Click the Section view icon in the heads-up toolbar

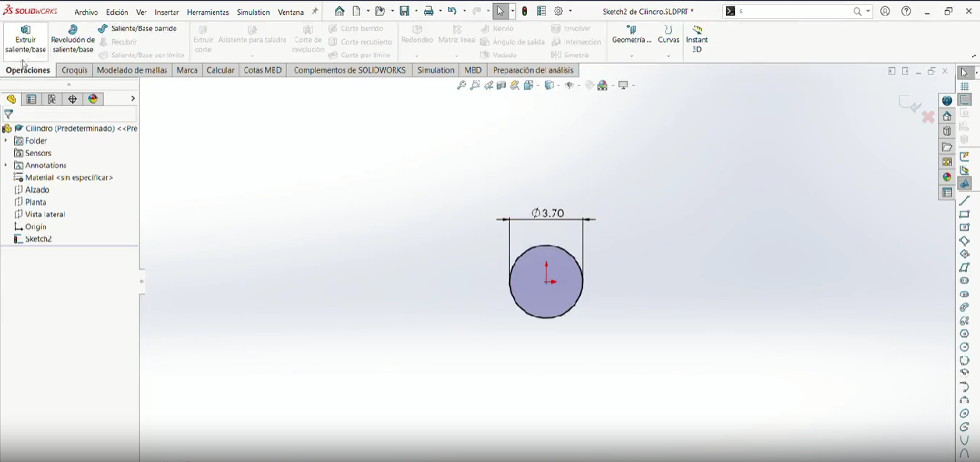click(x=501, y=85)
